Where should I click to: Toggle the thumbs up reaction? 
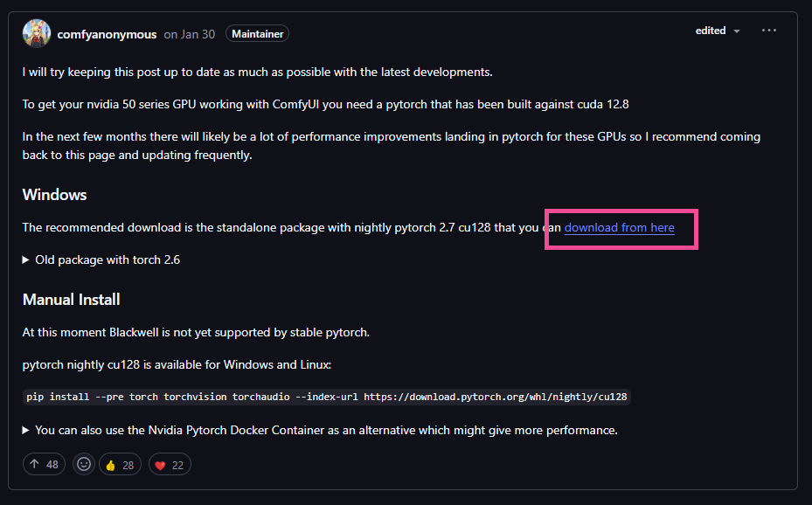120,465
